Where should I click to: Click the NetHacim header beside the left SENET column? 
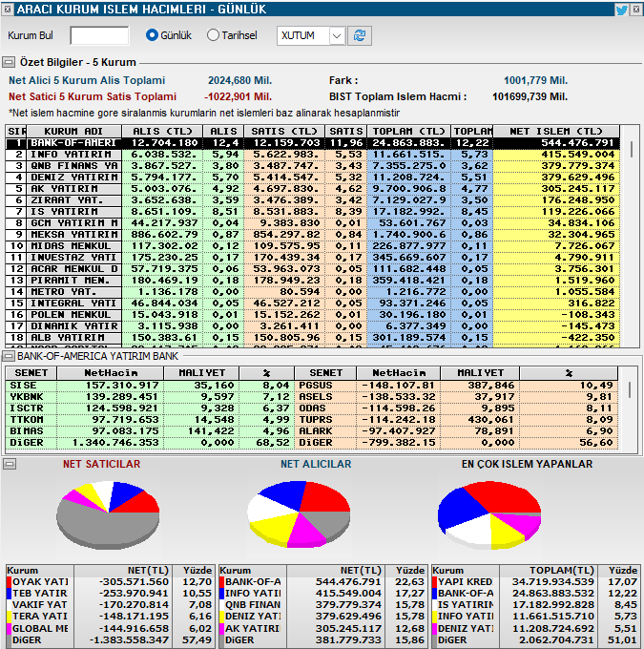(110, 373)
